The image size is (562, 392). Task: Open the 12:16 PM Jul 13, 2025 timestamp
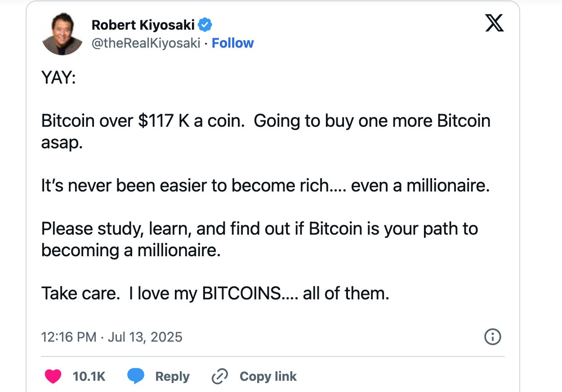pyautogui.click(x=112, y=337)
